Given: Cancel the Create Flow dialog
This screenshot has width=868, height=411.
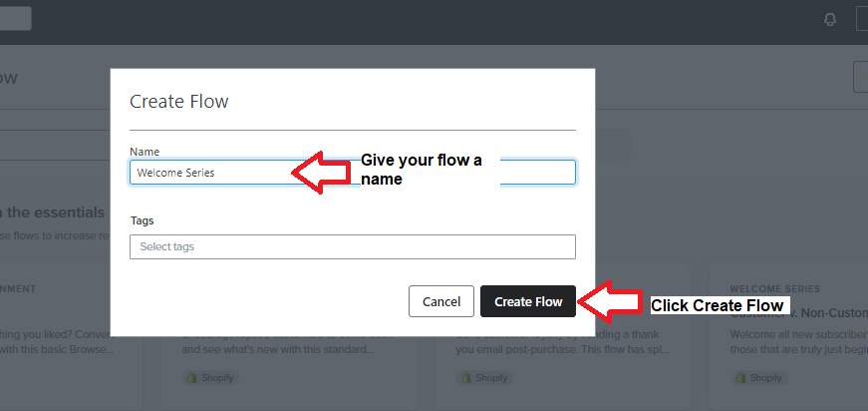Looking at the screenshot, I should tap(441, 301).
